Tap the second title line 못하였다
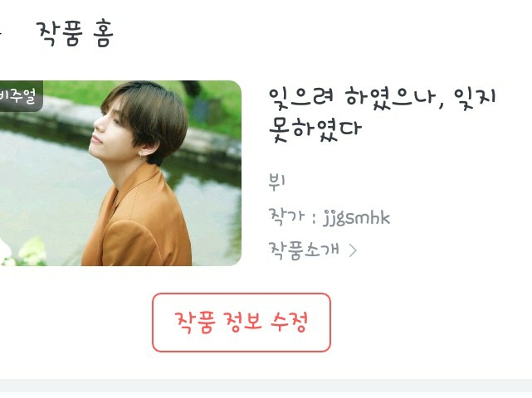 (315, 130)
